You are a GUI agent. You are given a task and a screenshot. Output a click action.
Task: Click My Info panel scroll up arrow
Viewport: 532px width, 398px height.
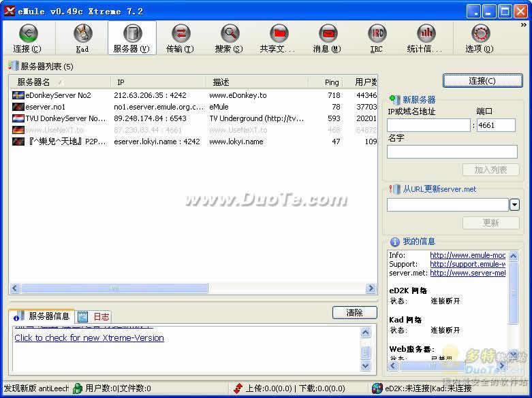click(514, 256)
